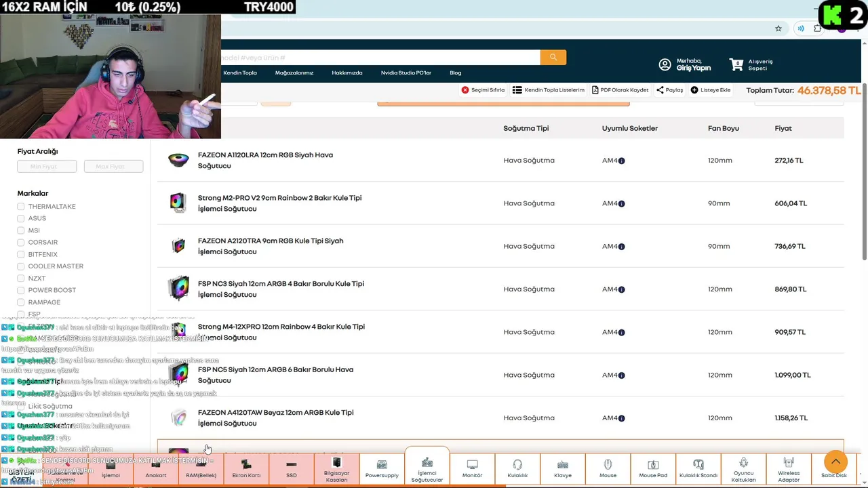Screen dimensions: 868x488
Task: Click the 1.099,00 TL price
Action: point(793,375)
